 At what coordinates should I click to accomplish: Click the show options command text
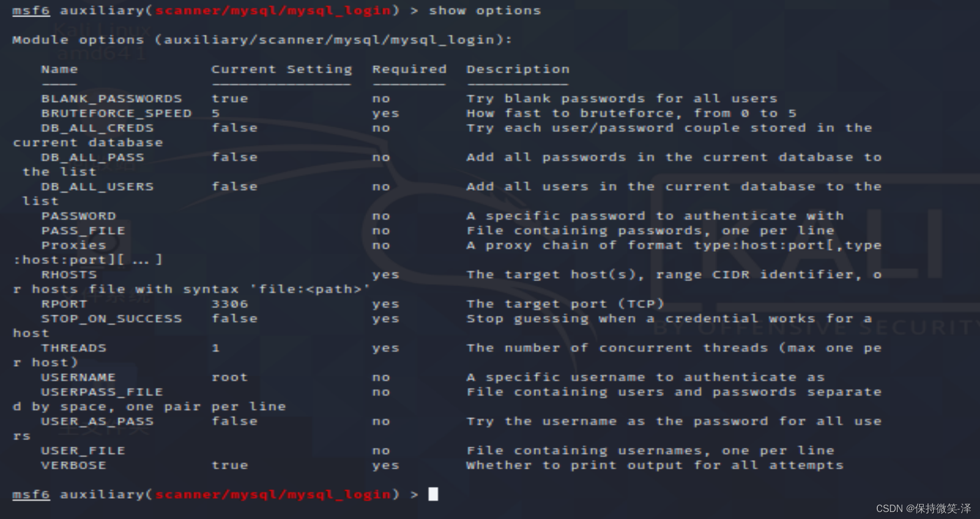pyautogui.click(x=485, y=11)
